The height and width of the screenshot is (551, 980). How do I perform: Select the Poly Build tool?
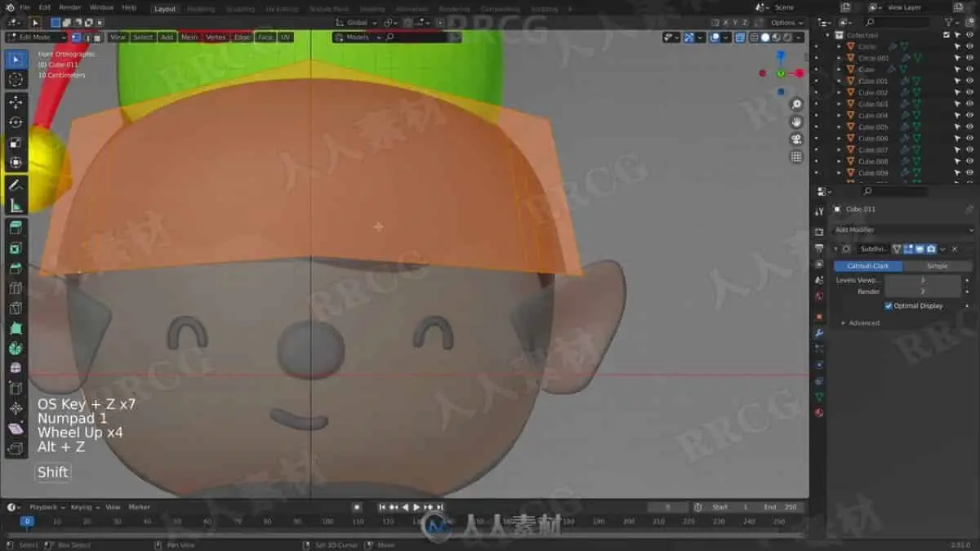pyautogui.click(x=16, y=328)
